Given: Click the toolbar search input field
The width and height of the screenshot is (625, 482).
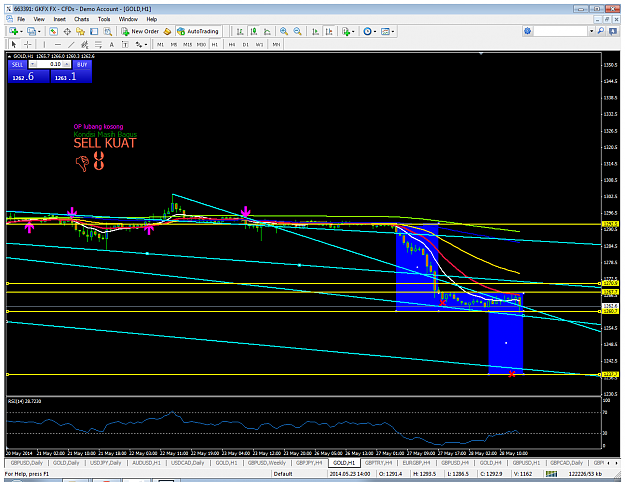Looking at the screenshot, I should tap(561, 31).
